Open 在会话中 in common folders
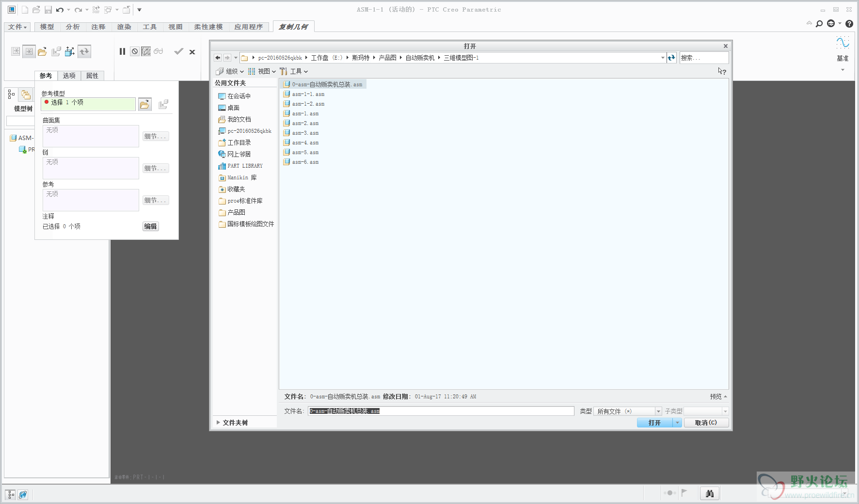The height and width of the screenshot is (504, 859). [235, 96]
